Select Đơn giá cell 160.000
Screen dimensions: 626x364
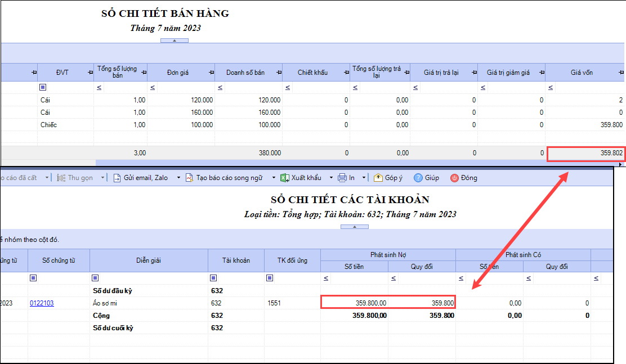coord(181,113)
